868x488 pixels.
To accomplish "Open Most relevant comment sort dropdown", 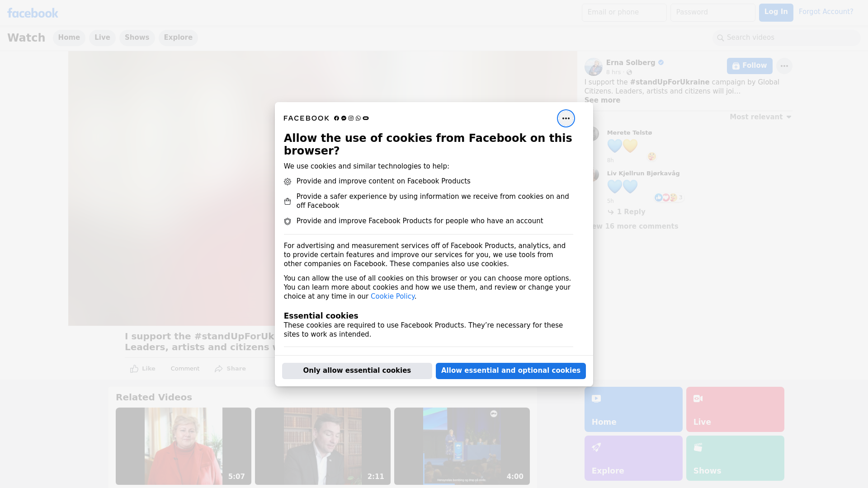I will click(x=760, y=117).
